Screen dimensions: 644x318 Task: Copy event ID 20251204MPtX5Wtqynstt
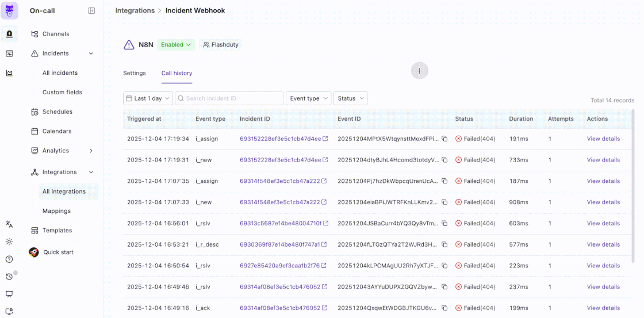pos(444,139)
